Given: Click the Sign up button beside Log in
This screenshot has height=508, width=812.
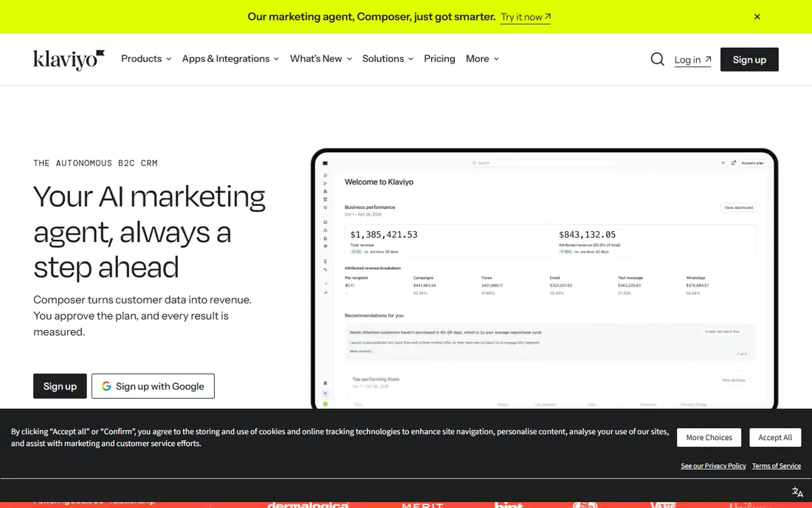Looking at the screenshot, I should click(x=749, y=60).
